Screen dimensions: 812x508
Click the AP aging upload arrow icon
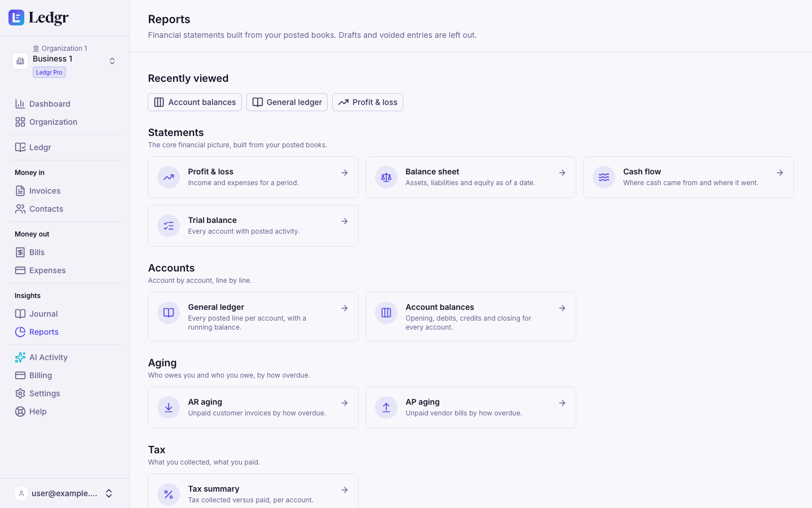pos(386,408)
